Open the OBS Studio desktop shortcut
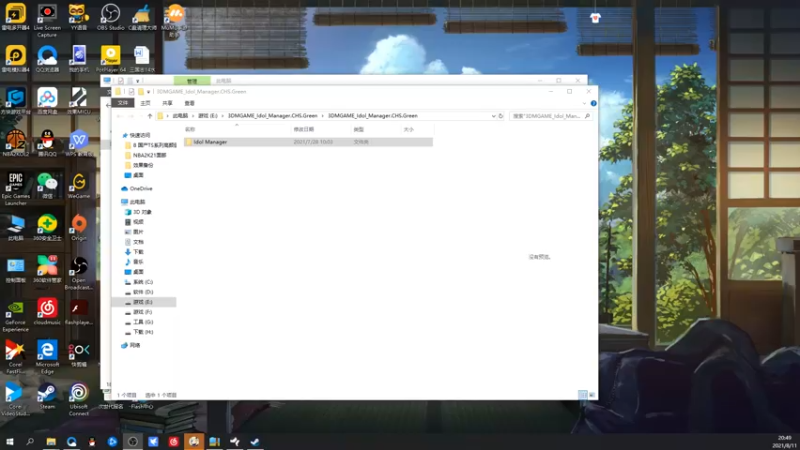 click(110, 17)
